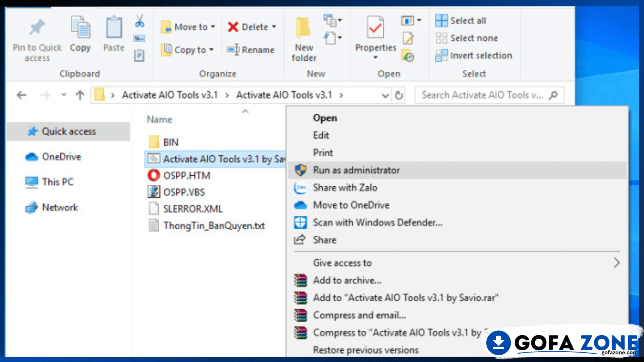Click first Activate AIO Tools v3.1 breadcrumb
Viewport: 644px width, 362px height.
tap(170, 95)
